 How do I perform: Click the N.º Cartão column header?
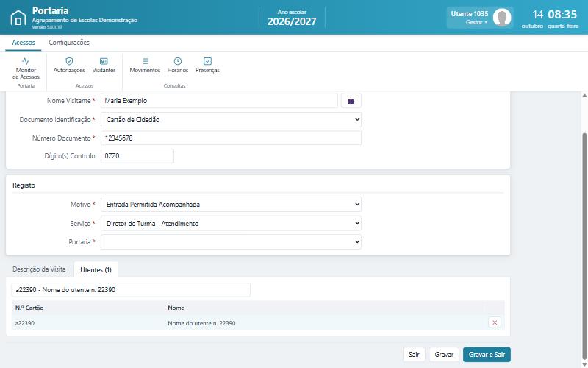[x=29, y=308]
